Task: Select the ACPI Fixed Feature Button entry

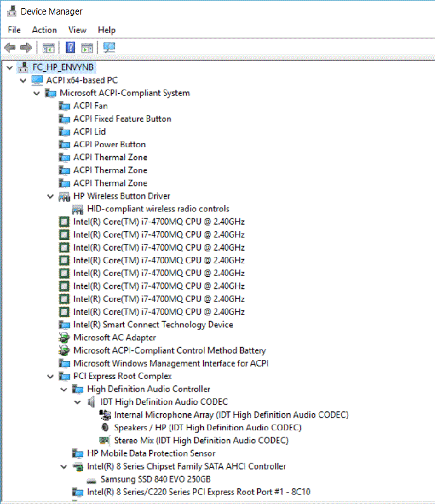Action: tap(122, 119)
